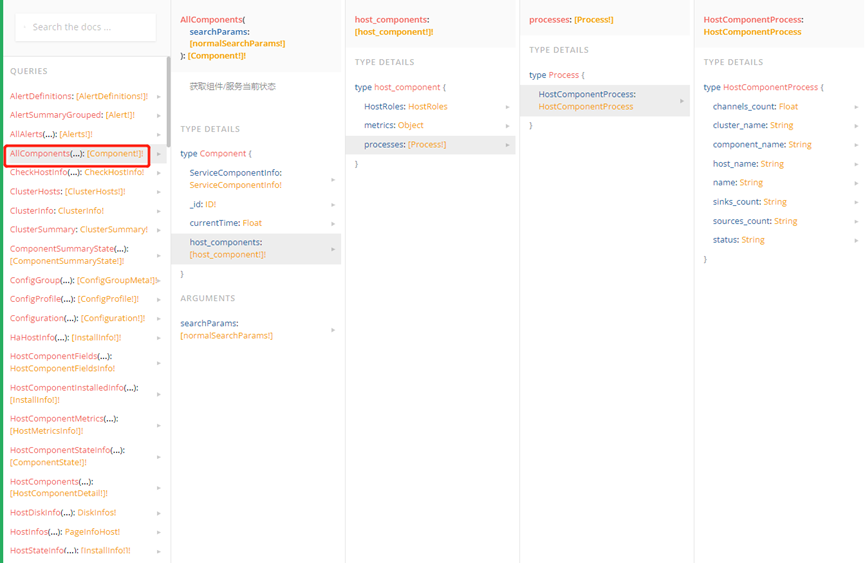
Task: Select the HostRoles field of host_component
Action: click(405, 106)
